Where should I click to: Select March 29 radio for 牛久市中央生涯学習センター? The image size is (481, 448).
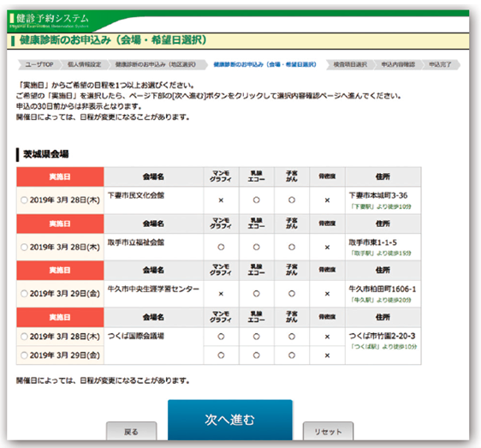coord(24,294)
